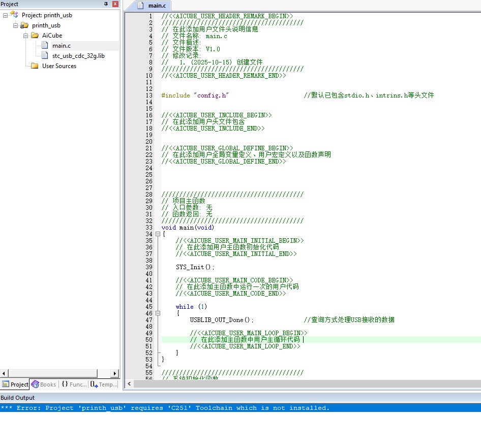This screenshot has width=481, height=448.
Task: Click the AiCube group folder icon
Action: pyautogui.click(x=34, y=36)
